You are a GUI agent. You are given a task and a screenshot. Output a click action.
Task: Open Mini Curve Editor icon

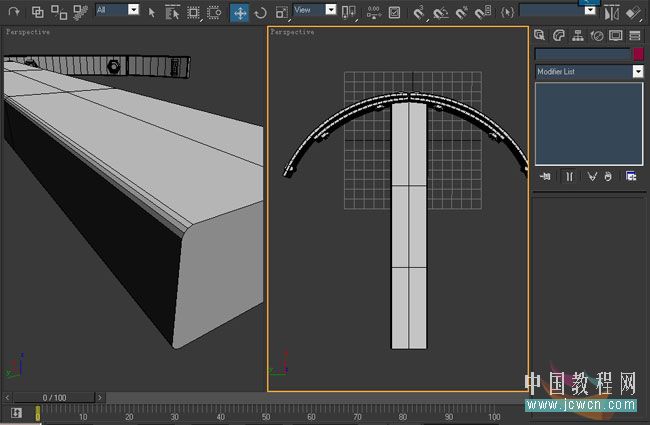pyautogui.click(x=16, y=413)
